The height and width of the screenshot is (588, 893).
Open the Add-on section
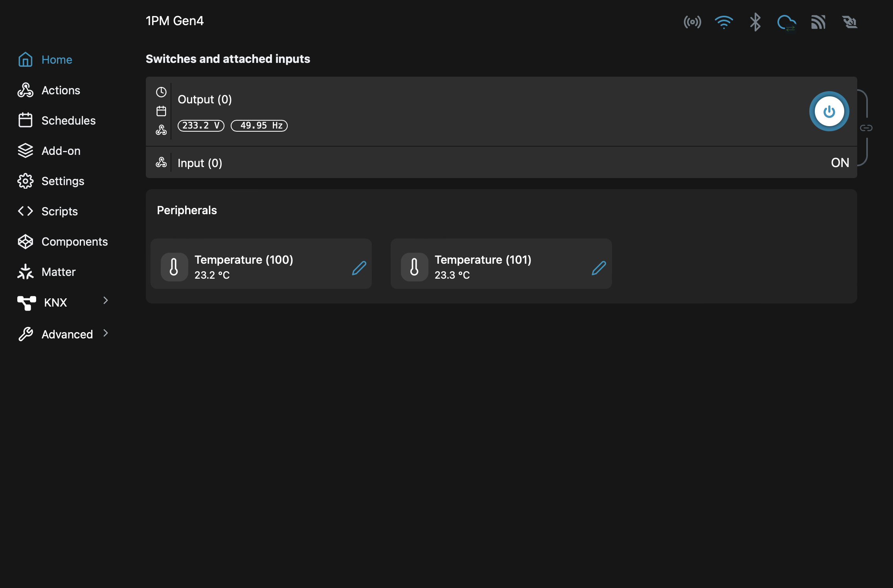[61, 151]
